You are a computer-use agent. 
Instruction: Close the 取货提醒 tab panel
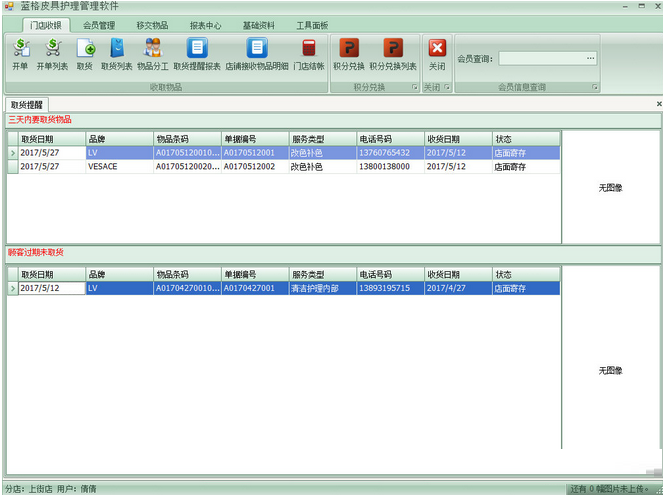click(659, 104)
